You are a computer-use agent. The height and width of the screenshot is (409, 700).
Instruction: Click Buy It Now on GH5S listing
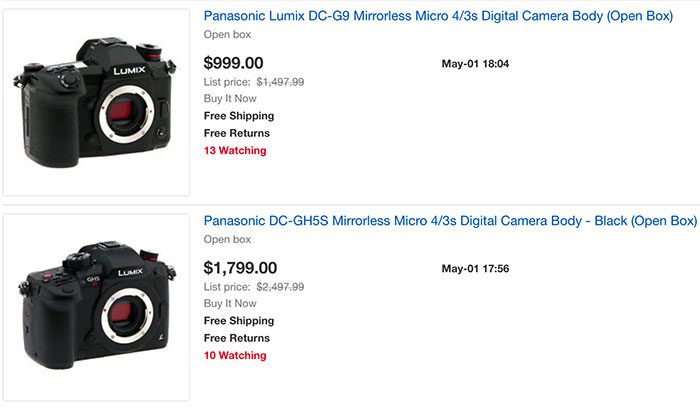[229, 303]
